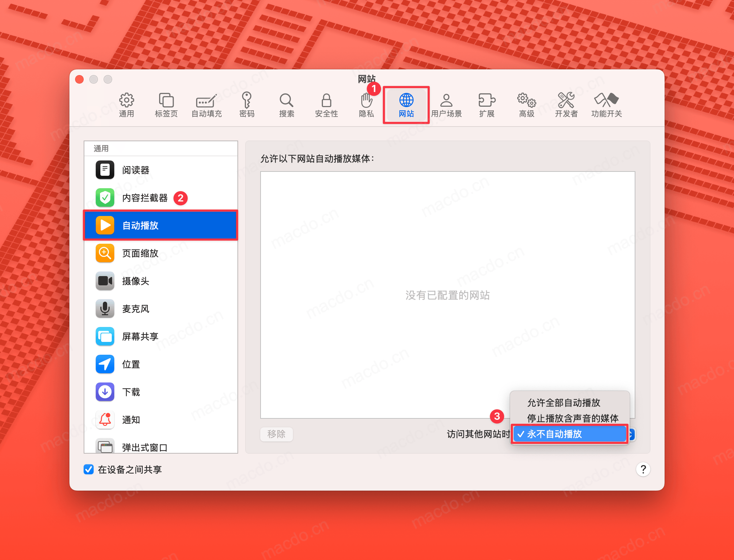Select the 通知 bell sidebar item
The width and height of the screenshot is (734, 560).
[131, 420]
